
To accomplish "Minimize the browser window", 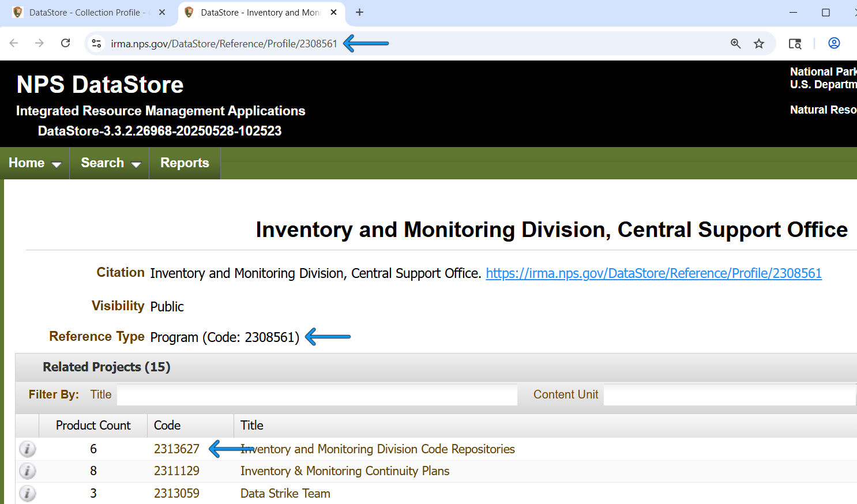I will [x=793, y=12].
